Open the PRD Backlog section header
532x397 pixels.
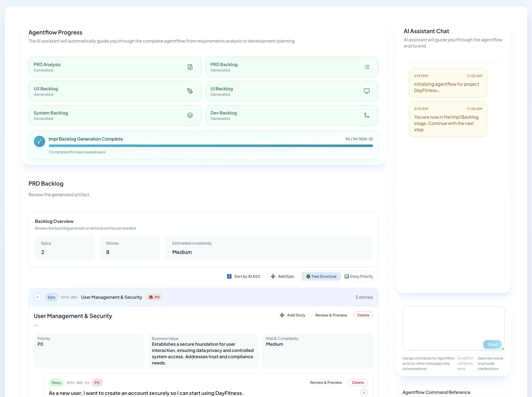[x=46, y=183]
